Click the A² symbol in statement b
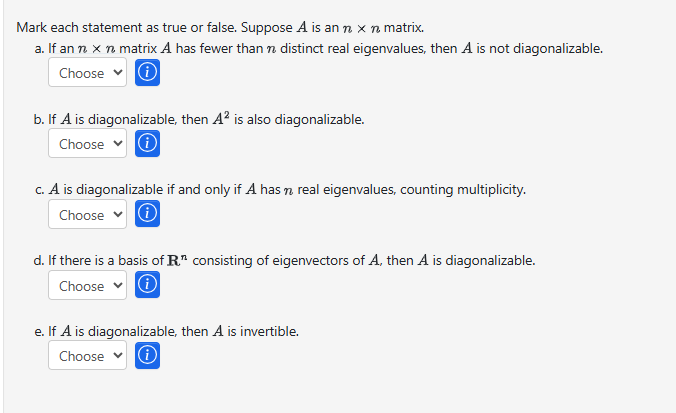676x413 pixels. pyautogui.click(x=219, y=119)
